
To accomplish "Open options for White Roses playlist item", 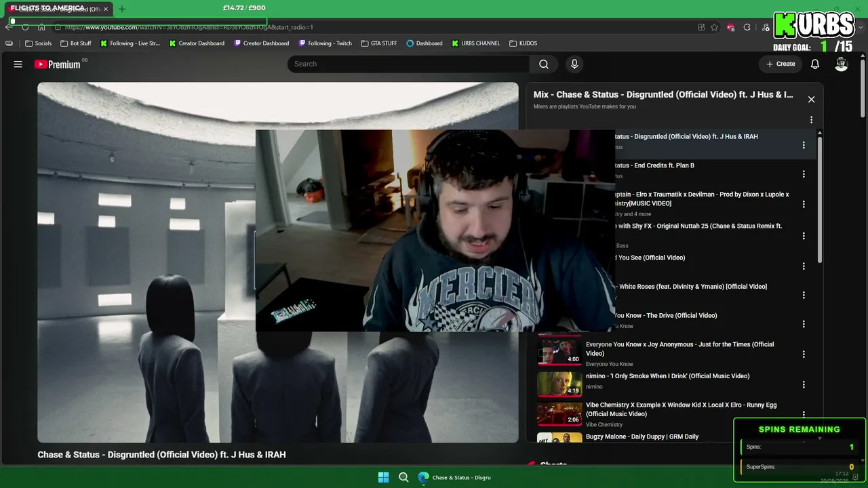I will tap(804, 295).
